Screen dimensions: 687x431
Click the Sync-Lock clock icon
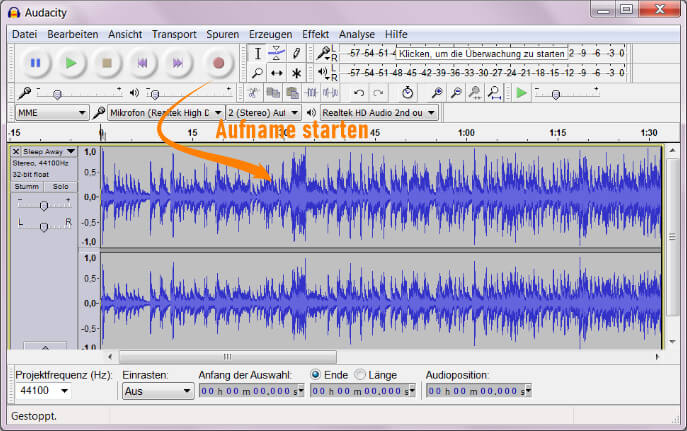pos(407,92)
